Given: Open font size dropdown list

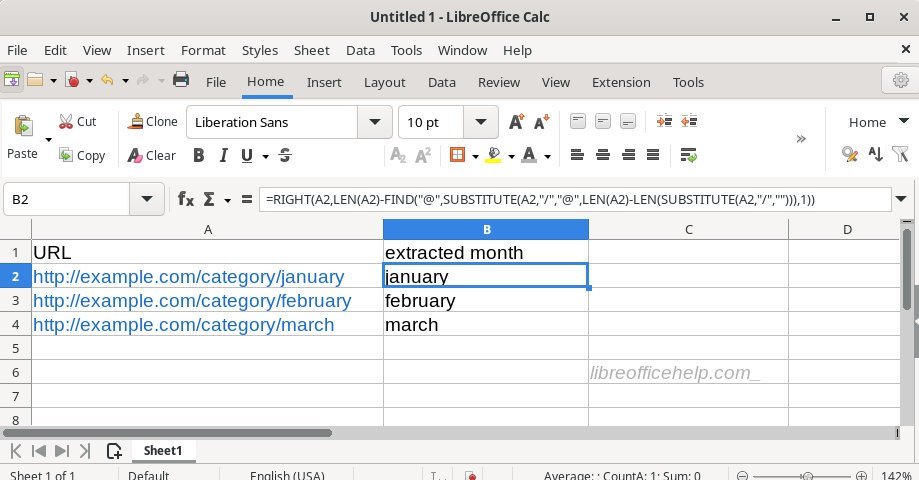Looking at the screenshot, I should [x=481, y=122].
